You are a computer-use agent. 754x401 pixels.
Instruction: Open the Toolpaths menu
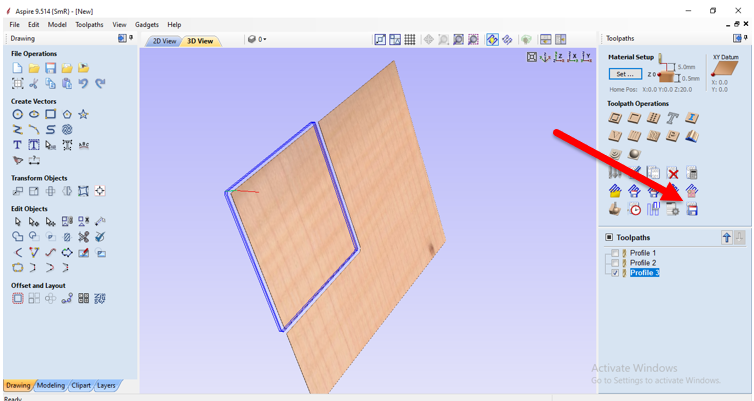(89, 24)
